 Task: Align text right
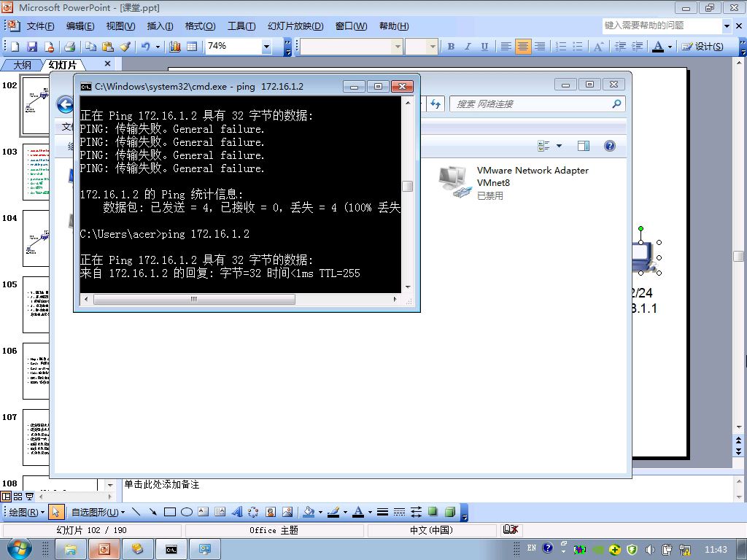click(x=540, y=46)
